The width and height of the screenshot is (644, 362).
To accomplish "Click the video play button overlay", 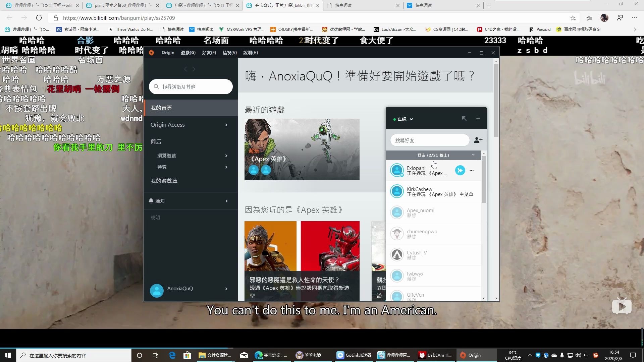I will click(x=622, y=306).
